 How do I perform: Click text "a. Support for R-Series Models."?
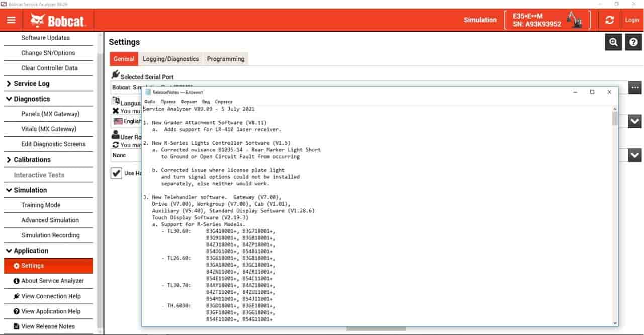click(199, 224)
